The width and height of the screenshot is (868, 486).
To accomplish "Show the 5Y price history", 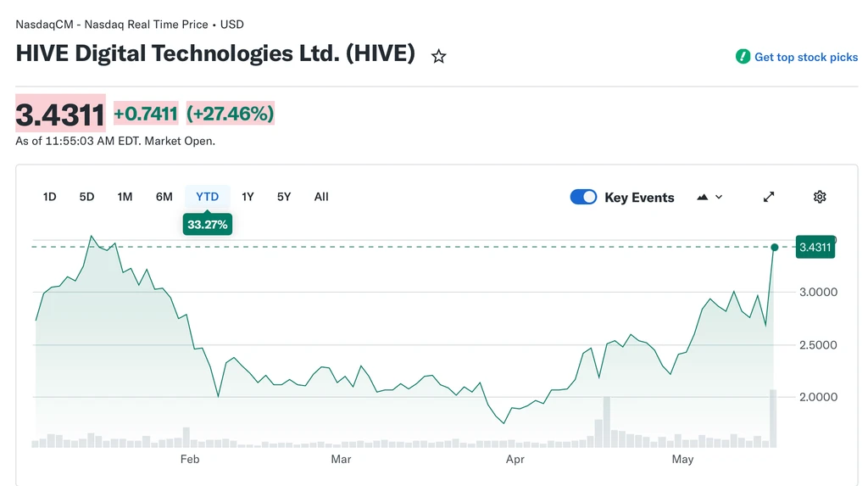I will [284, 197].
